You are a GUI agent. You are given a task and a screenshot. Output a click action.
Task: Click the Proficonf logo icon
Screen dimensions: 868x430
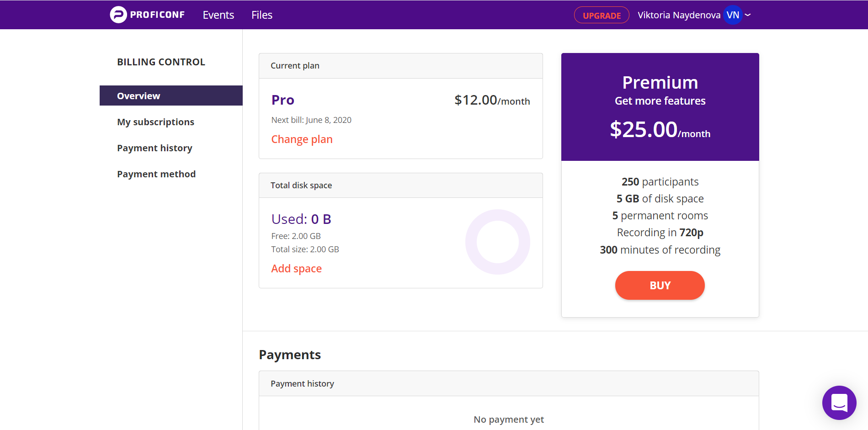click(118, 15)
